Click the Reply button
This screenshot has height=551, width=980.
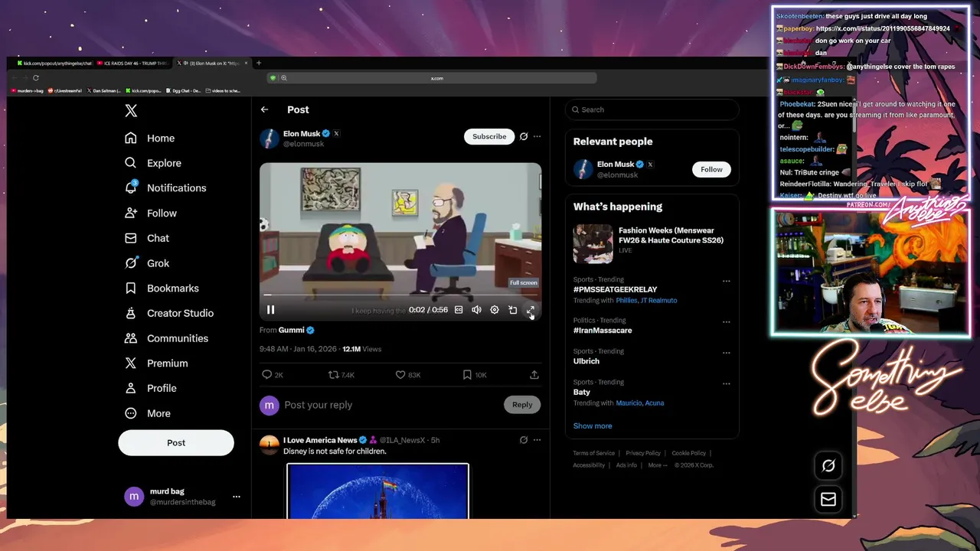pyautogui.click(x=522, y=405)
